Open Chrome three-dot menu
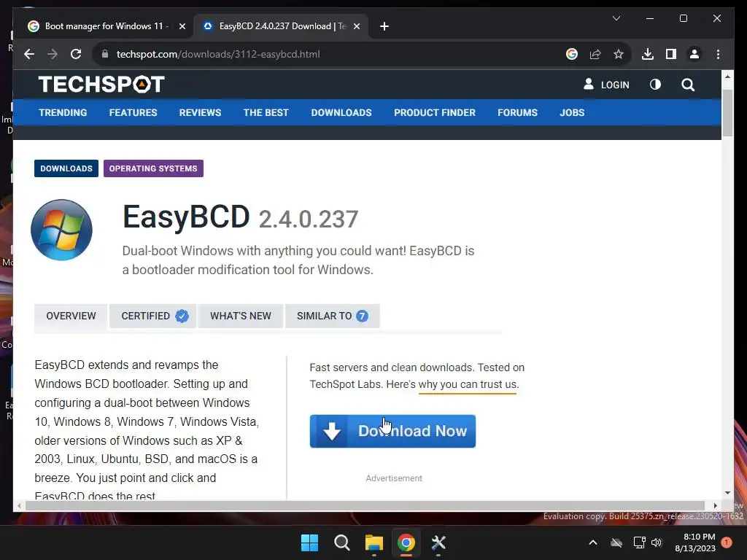This screenshot has height=560, width=747. [718, 54]
